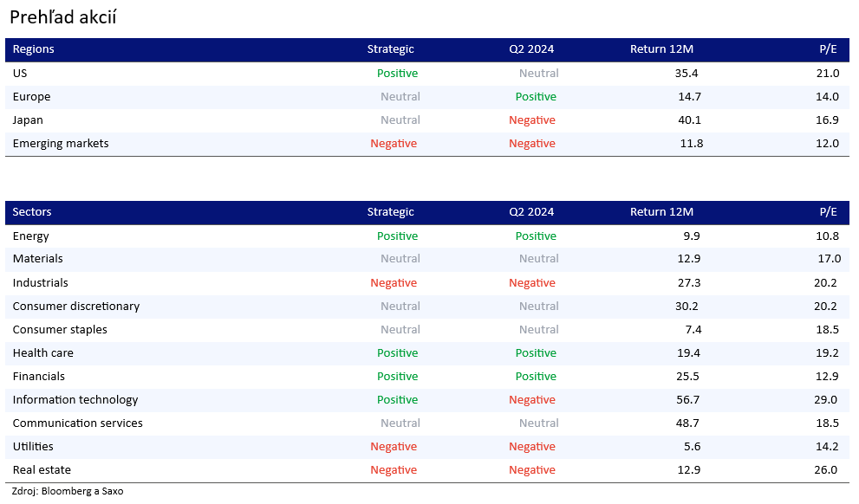Click Europe's green Positive Q2 2024 rating
The image size is (859, 504).
pos(536,97)
